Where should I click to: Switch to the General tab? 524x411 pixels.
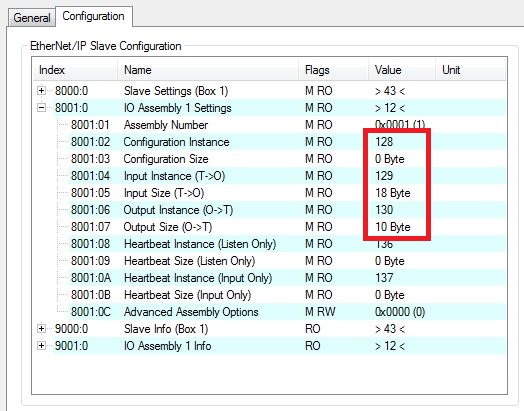click(31, 18)
